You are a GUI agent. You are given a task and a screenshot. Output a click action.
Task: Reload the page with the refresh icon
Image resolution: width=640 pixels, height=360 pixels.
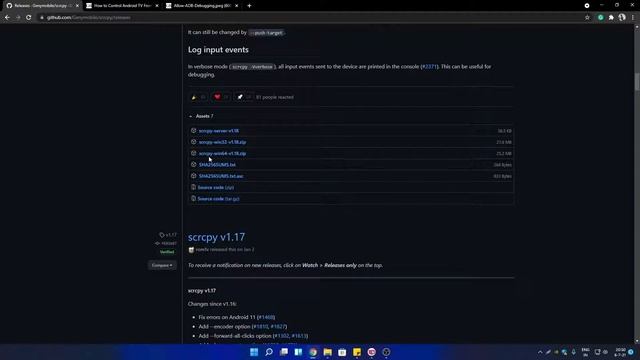pos(29,18)
